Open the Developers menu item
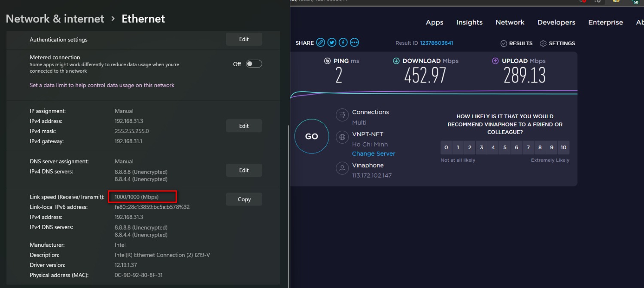 556,22
